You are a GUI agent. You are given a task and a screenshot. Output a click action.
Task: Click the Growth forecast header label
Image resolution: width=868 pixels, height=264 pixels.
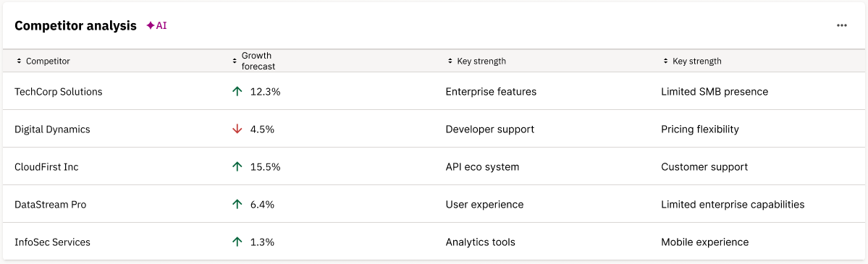tap(258, 61)
